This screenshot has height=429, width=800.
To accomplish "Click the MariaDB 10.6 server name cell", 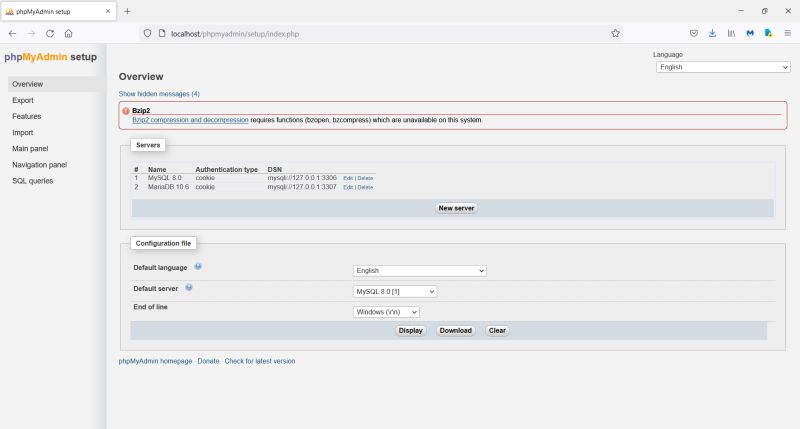I will click(168, 187).
